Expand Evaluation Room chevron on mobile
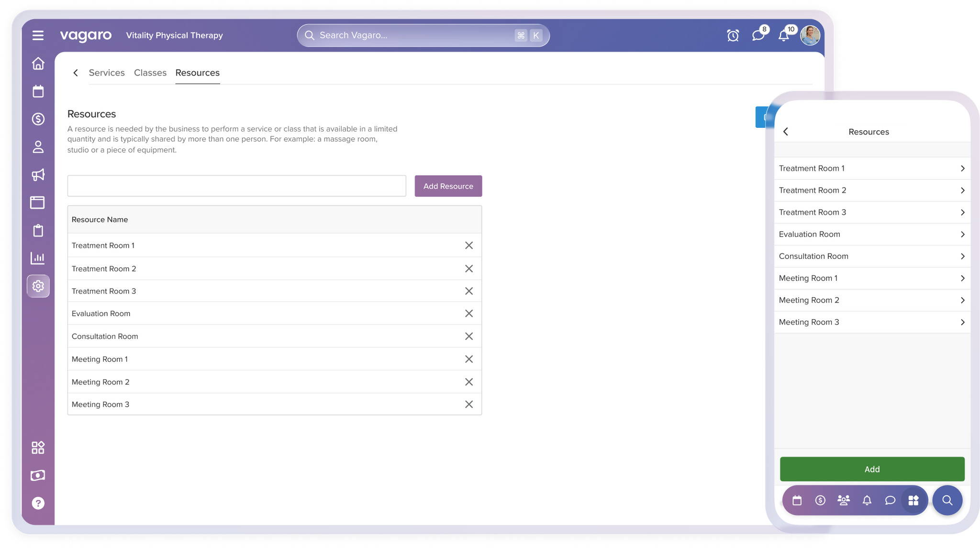This screenshot has height=548, width=980. [962, 235]
